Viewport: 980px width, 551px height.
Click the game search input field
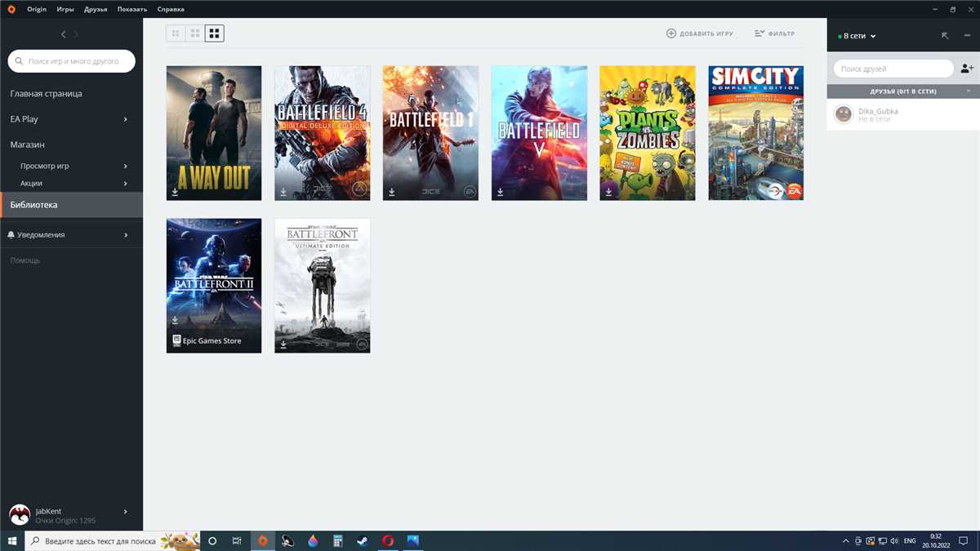[72, 61]
